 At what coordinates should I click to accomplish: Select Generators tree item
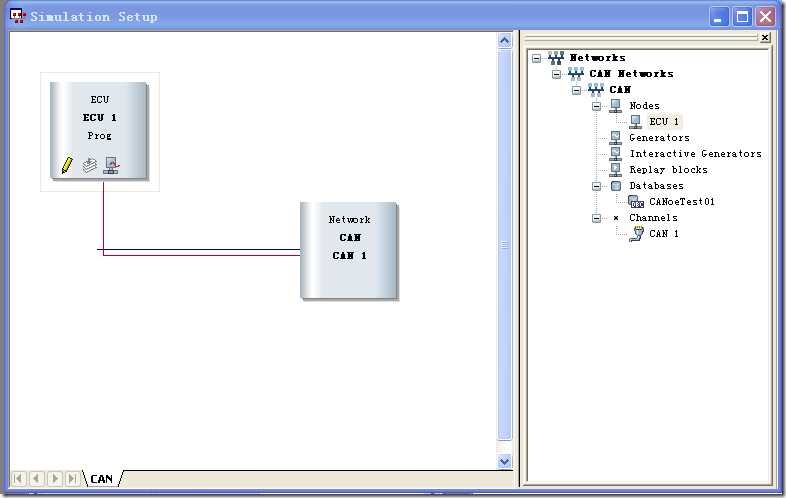[x=659, y=138]
